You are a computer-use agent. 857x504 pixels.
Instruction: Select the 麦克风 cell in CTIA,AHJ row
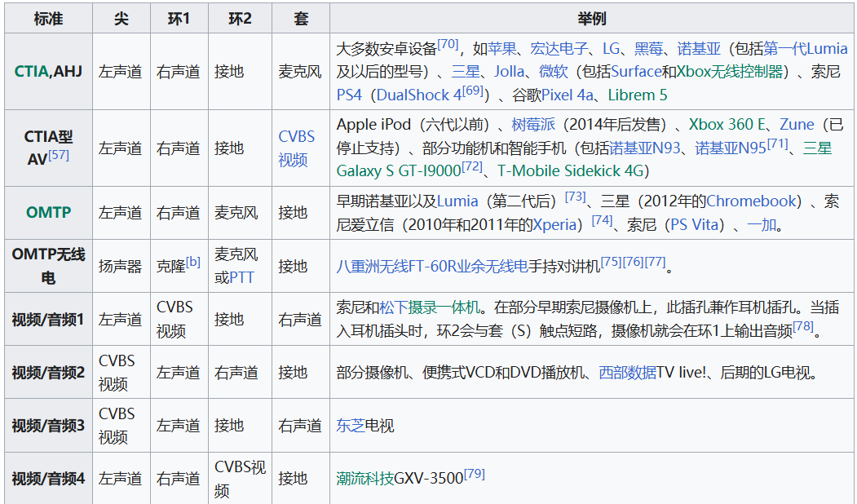[300, 72]
